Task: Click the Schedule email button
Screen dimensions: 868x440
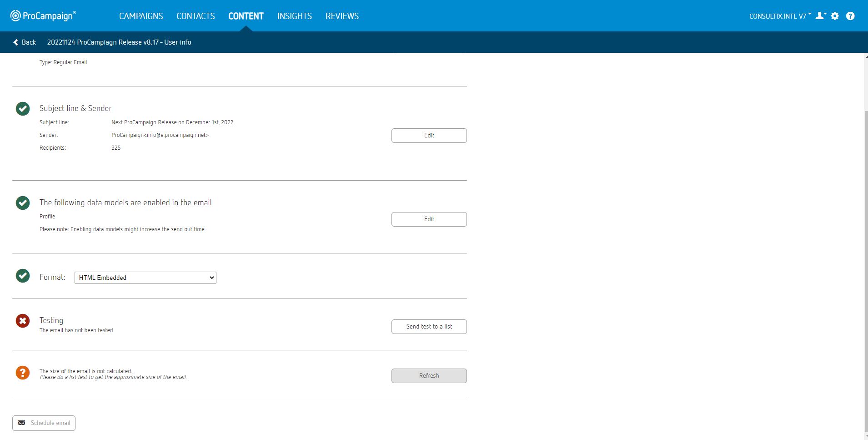Action: click(x=44, y=423)
